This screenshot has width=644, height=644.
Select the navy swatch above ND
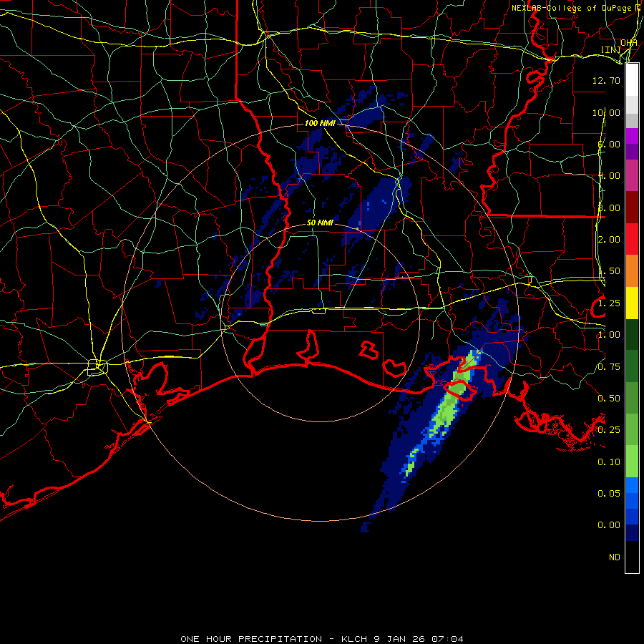(x=632, y=533)
